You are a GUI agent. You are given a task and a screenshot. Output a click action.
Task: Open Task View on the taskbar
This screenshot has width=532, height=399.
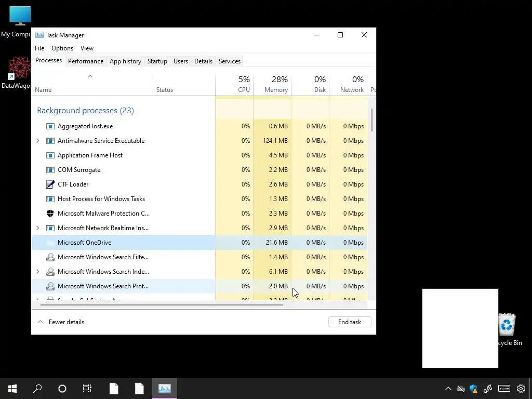(87, 389)
